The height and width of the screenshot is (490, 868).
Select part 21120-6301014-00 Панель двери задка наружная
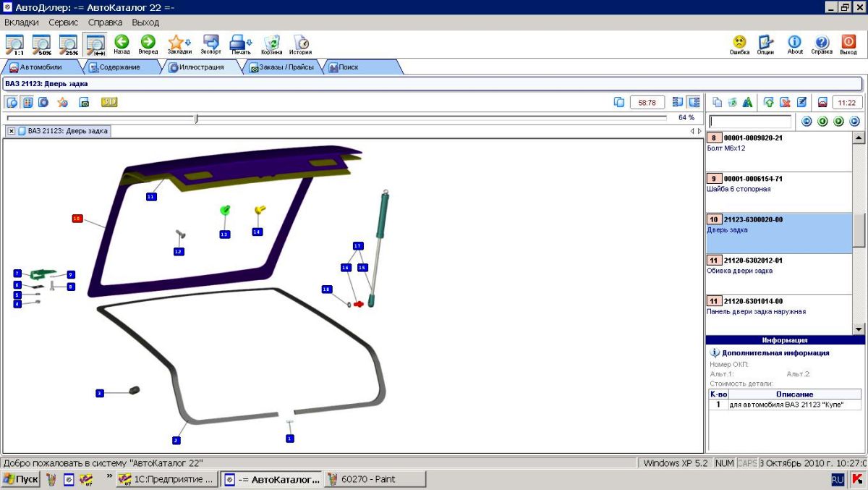(779, 314)
